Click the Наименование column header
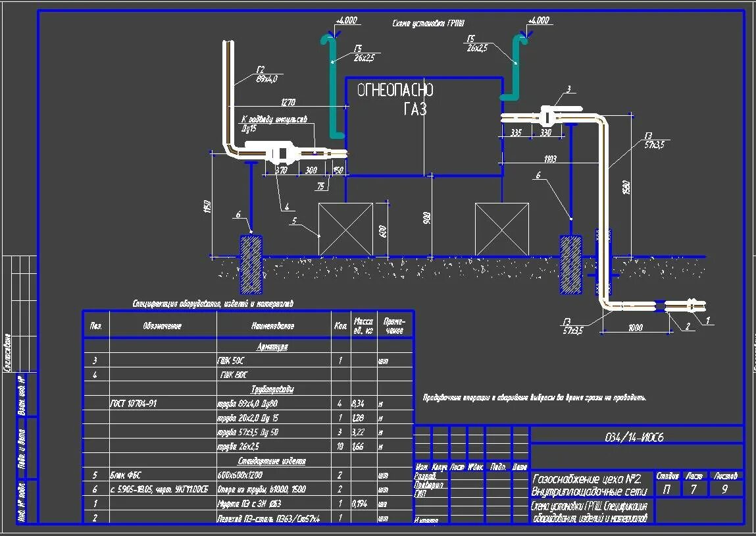 [272, 326]
